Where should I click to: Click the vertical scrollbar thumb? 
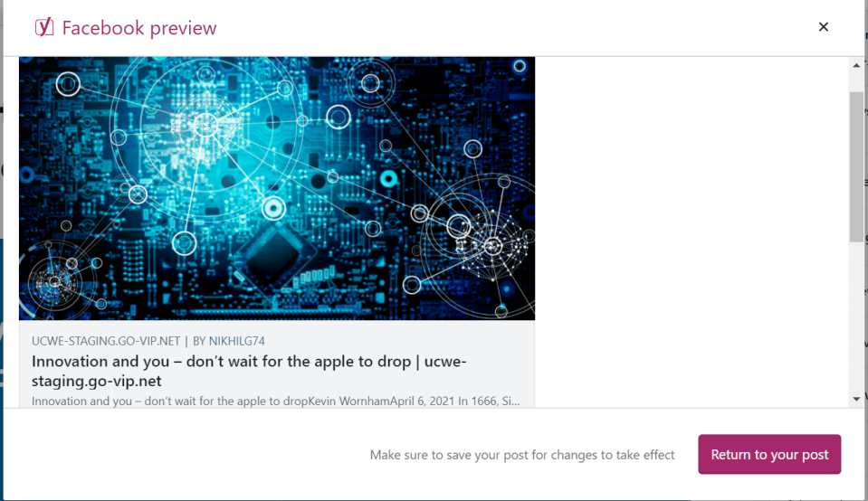[856, 167]
